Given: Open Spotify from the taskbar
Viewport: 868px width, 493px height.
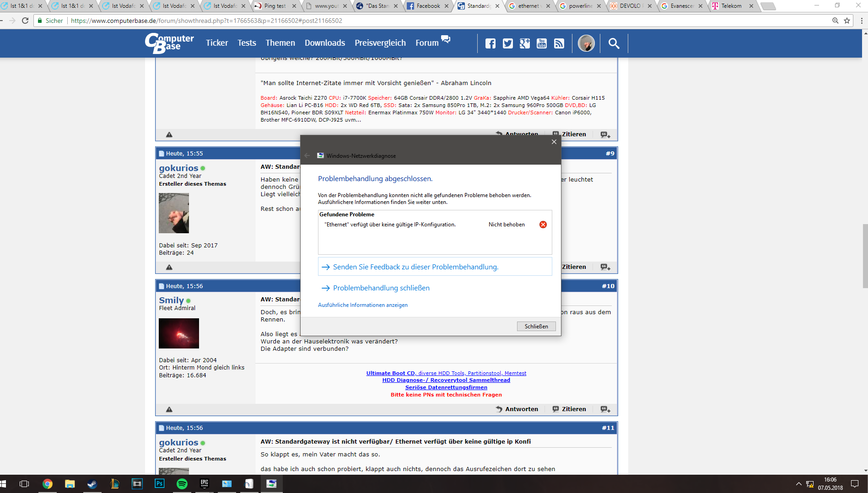Looking at the screenshot, I should [182, 484].
